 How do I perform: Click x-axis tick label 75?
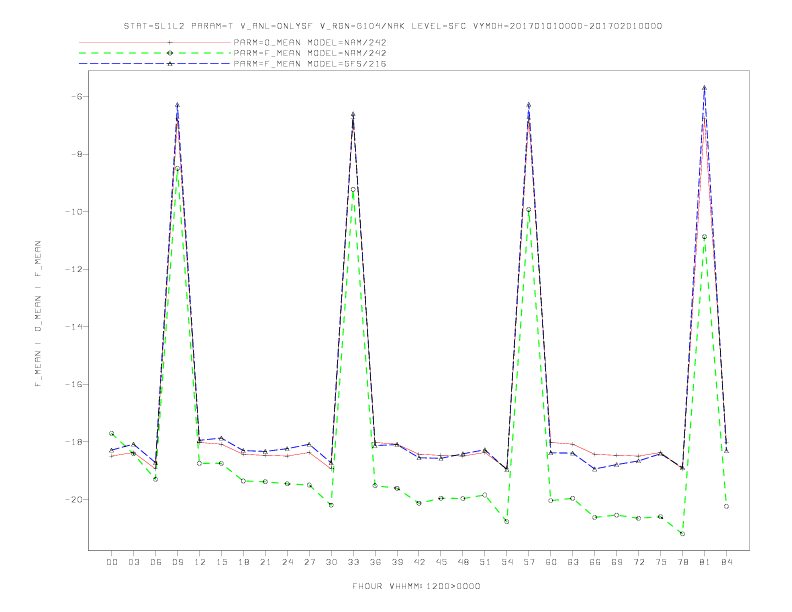click(661, 562)
